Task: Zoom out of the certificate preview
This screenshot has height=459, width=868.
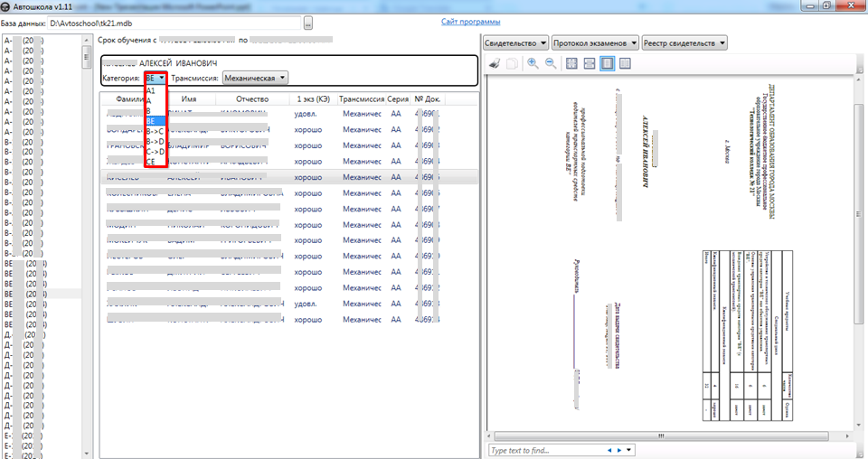Action: (551, 64)
